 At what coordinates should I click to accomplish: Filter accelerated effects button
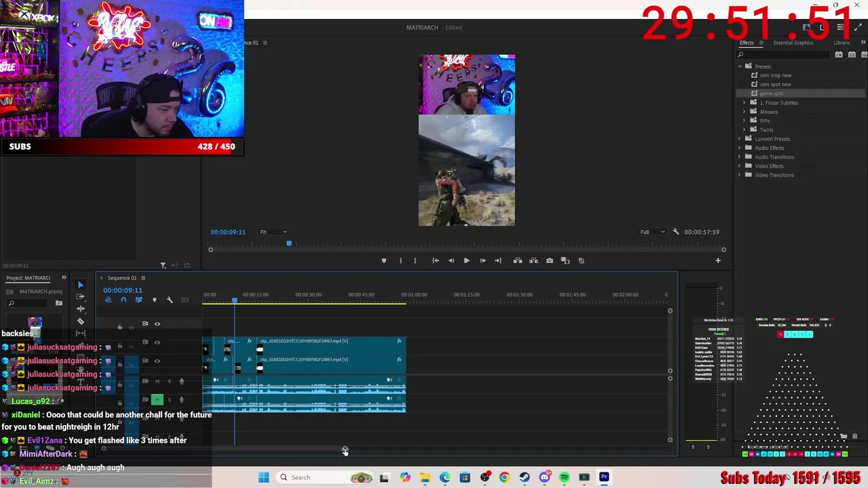point(839,54)
